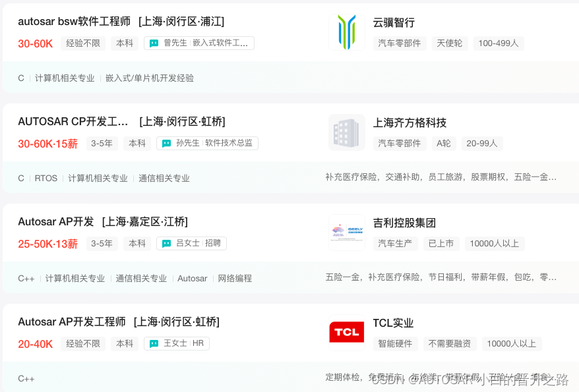
Task: Click 已上市 tag of 吉利控股集团
Action: click(441, 243)
